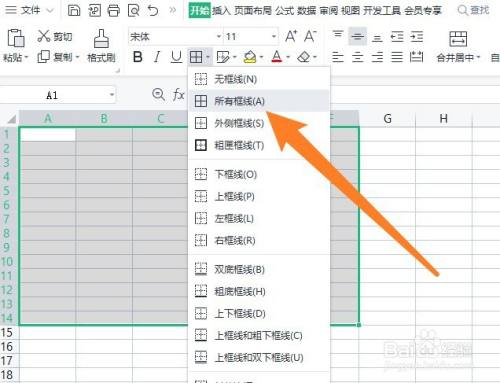Click the Merge and Center icon
This screenshot has height=383, width=500.
[x=458, y=39]
